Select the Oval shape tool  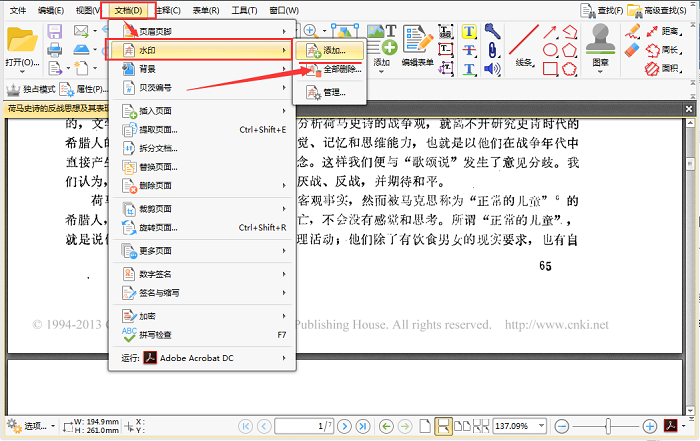point(550,50)
